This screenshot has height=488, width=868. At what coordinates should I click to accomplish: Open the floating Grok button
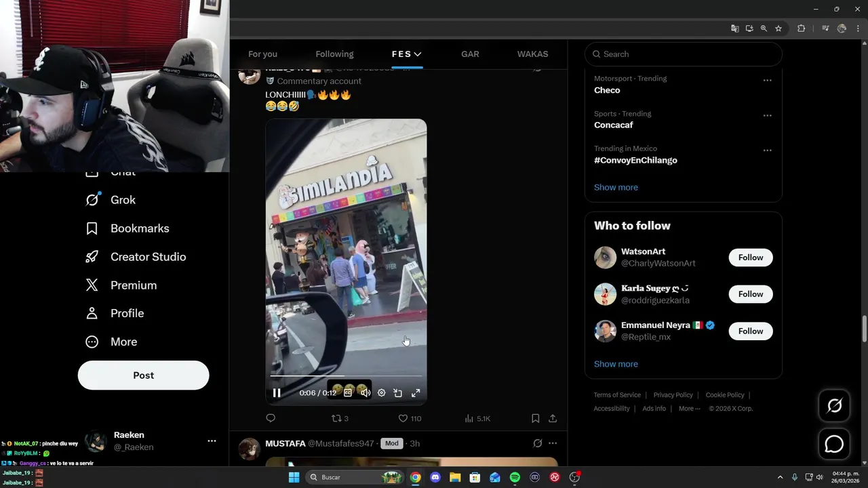tap(834, 406)
